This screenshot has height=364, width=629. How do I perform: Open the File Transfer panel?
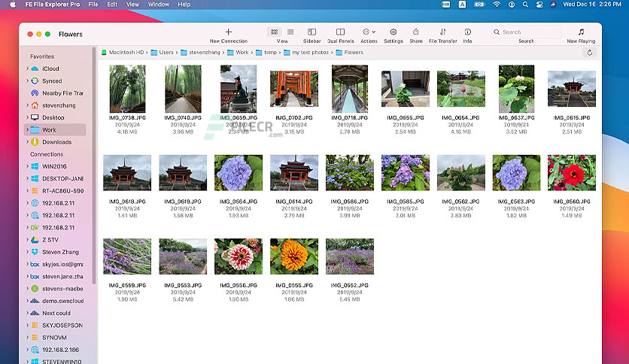click(443, 32)
